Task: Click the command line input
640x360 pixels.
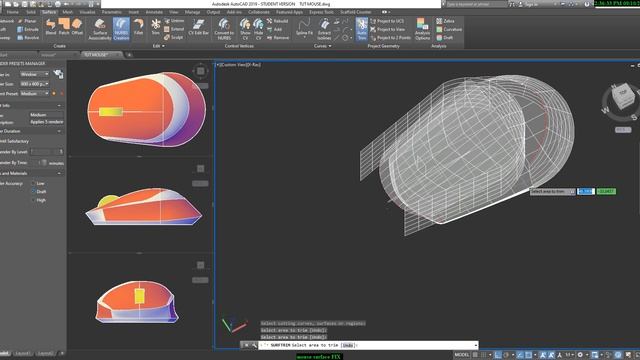Action: pos(368,345)
